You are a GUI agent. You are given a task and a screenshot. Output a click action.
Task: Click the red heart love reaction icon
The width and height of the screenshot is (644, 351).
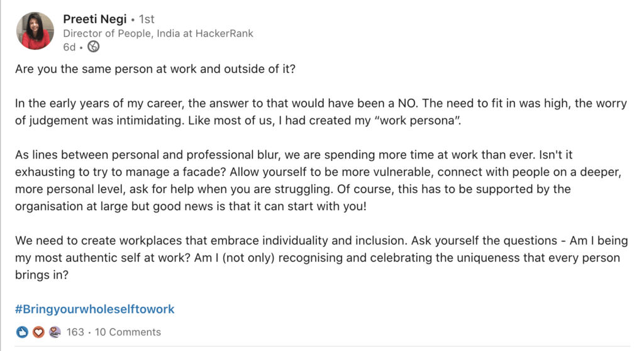click(x=38, y=332)
